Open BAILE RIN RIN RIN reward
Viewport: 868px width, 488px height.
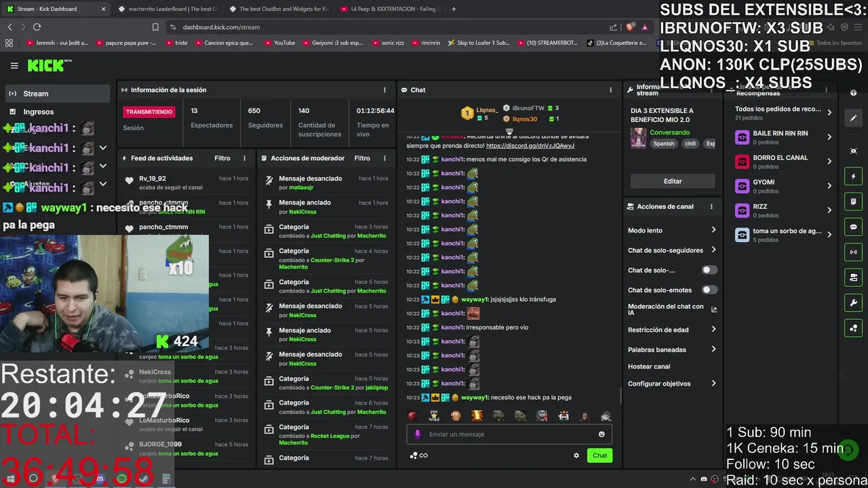point(783,137)
